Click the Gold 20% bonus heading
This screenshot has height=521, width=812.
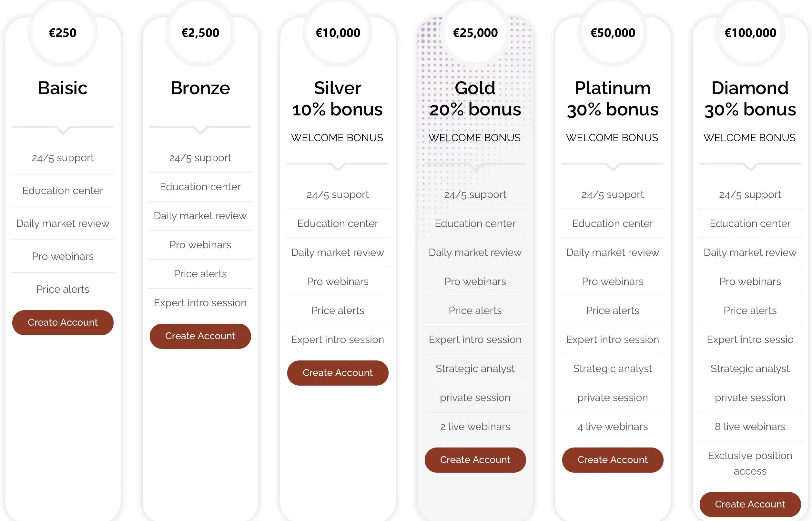pyautogui.click(x=475, y=98)
